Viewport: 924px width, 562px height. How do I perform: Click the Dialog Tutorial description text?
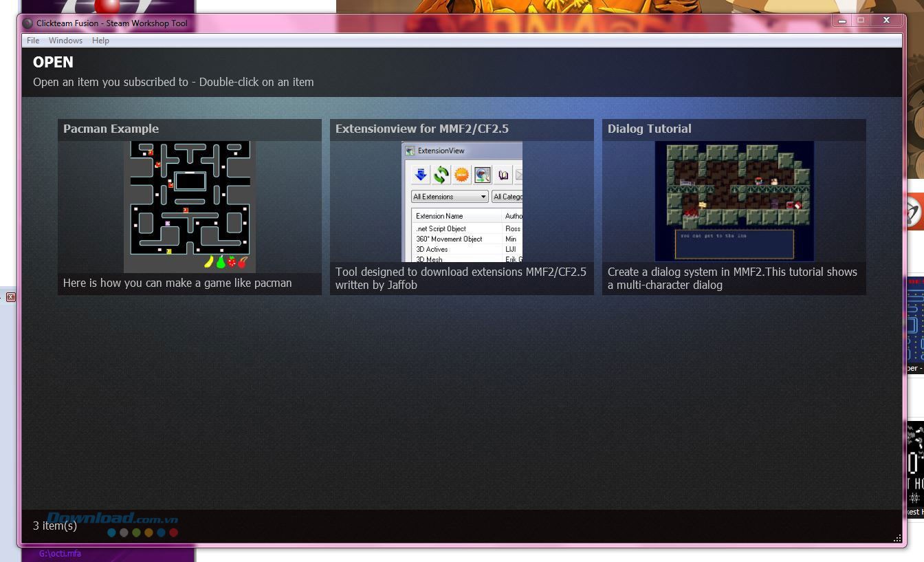(x=732, y=278)
